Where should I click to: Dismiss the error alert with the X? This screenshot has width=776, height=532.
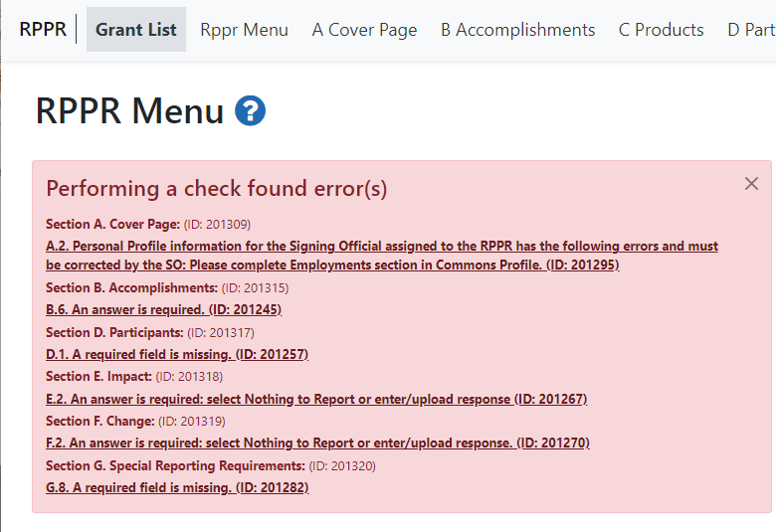751,183
